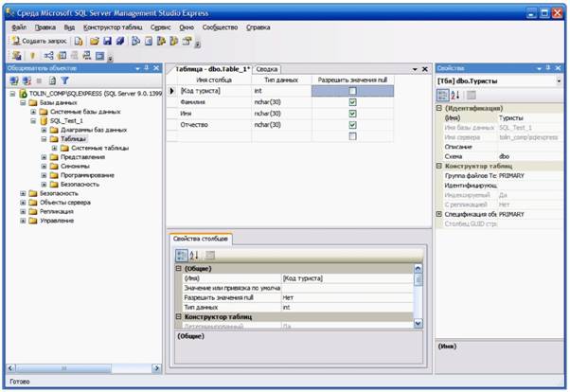The height and width of the screenshot is (392, 570).
Task: Open the Конструктор таблиц menu
Action: coord(113,27)
